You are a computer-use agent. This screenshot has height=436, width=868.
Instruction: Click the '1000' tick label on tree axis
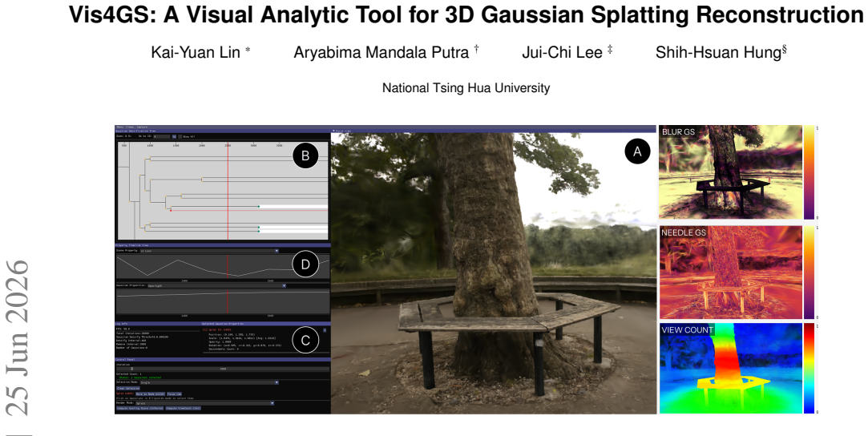click(150, 146)
